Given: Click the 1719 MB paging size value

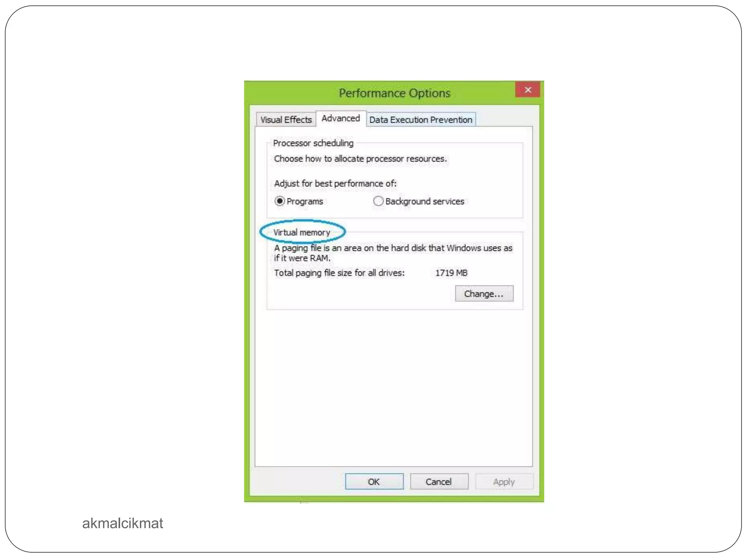Looking at the screenshot, I should pos(451,273).
